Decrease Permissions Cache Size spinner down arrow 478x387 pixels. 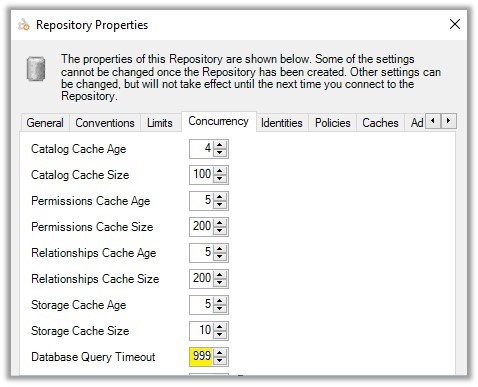(219, 231)
